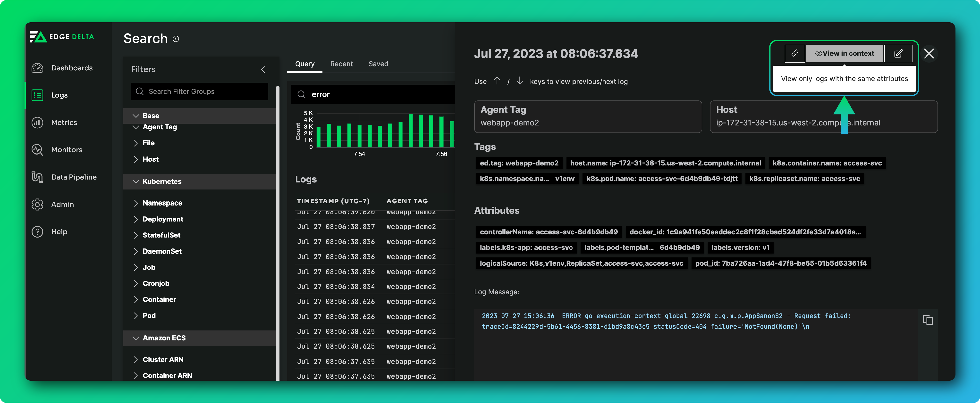Collapse the Filters panel with chevron
This screenshot has width=980, height=403.
(263, 70)
